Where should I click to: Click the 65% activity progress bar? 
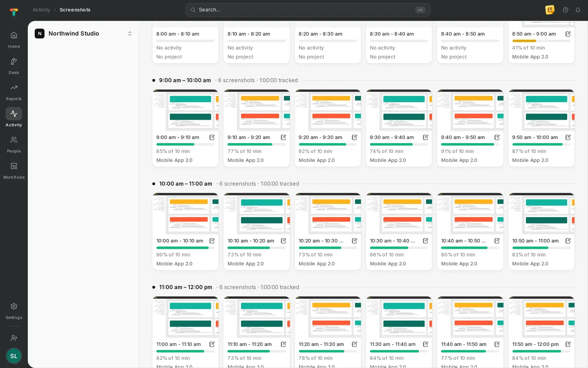click(185, 144)
